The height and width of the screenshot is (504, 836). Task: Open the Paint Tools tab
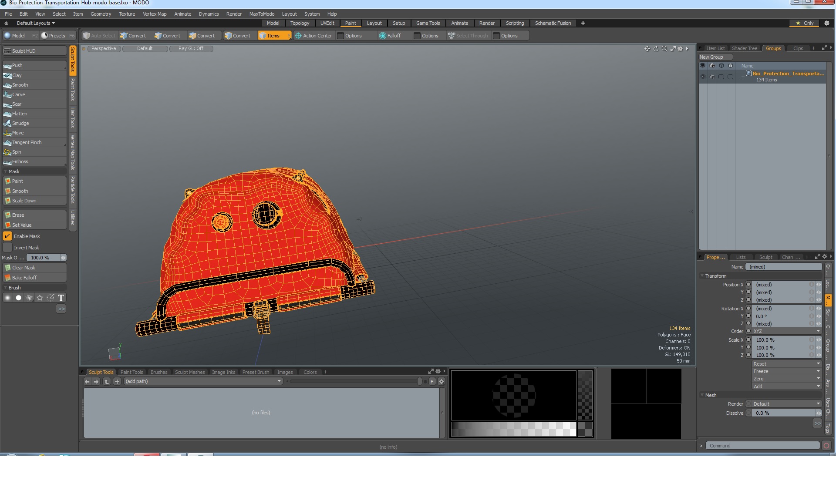point(131,372)
